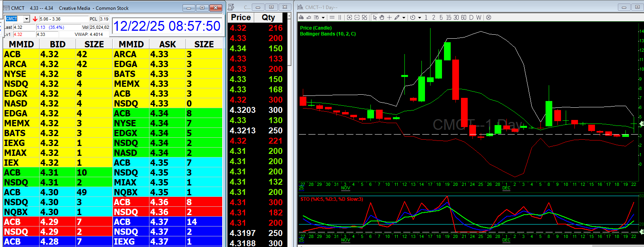The width and height of the screenshot is (644, 247).
Task: Select the vertical lines tool
Action: coord(340,17)
